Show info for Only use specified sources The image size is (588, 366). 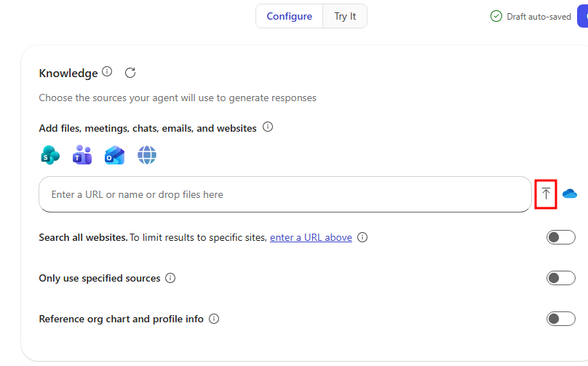point(170,278)
